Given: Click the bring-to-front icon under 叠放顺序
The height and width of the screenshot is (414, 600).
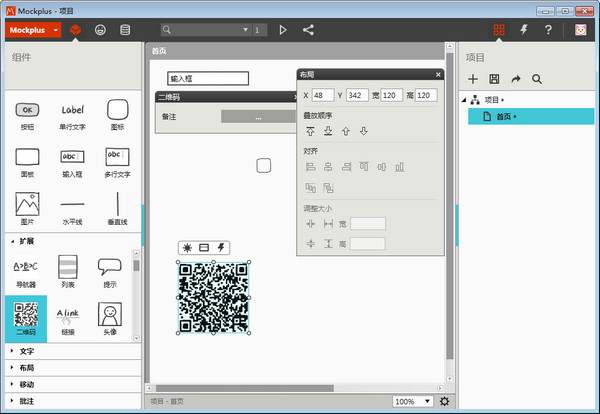Looking at the screenshot, I should click(311, 132).
